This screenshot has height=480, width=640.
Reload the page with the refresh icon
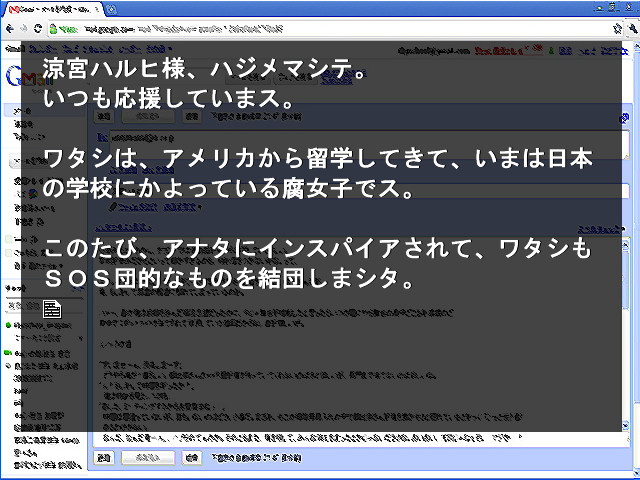(x=38, y=29)
